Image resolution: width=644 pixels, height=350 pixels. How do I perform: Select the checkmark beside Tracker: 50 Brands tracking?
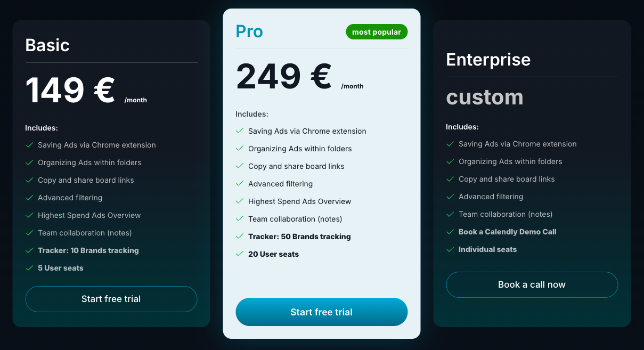click(x=239, y=237)
